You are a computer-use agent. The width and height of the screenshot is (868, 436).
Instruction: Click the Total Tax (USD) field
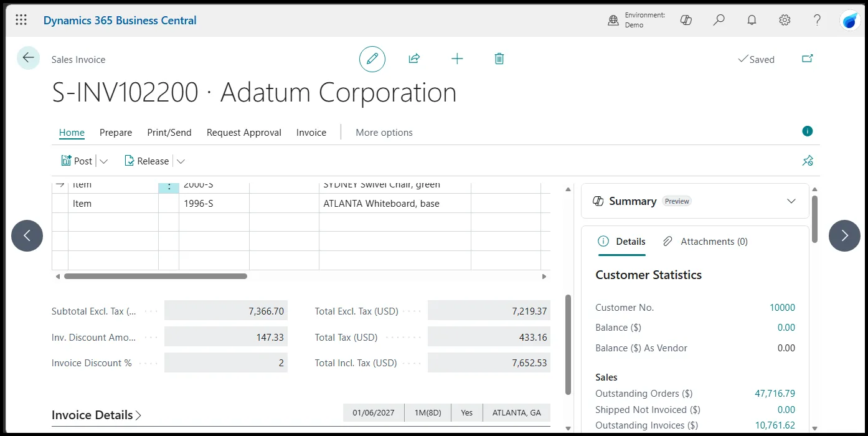tap(489, 337)
